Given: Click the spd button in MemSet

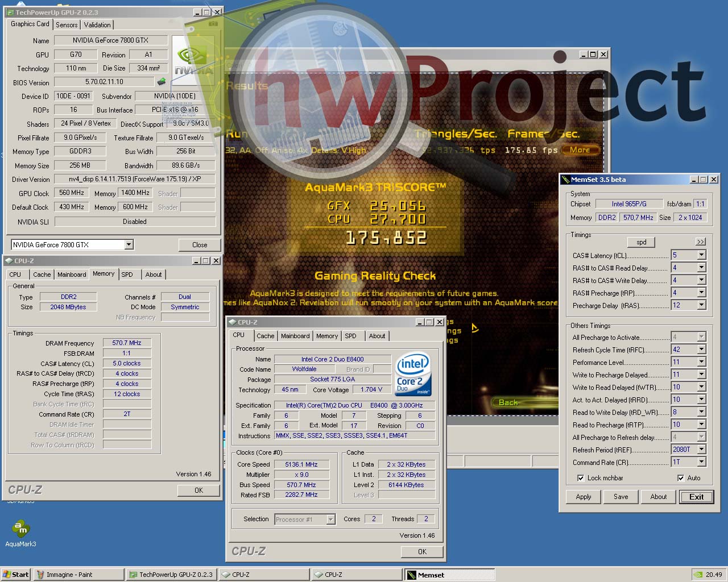Looking at the screenshot, I should click(642, 242).
